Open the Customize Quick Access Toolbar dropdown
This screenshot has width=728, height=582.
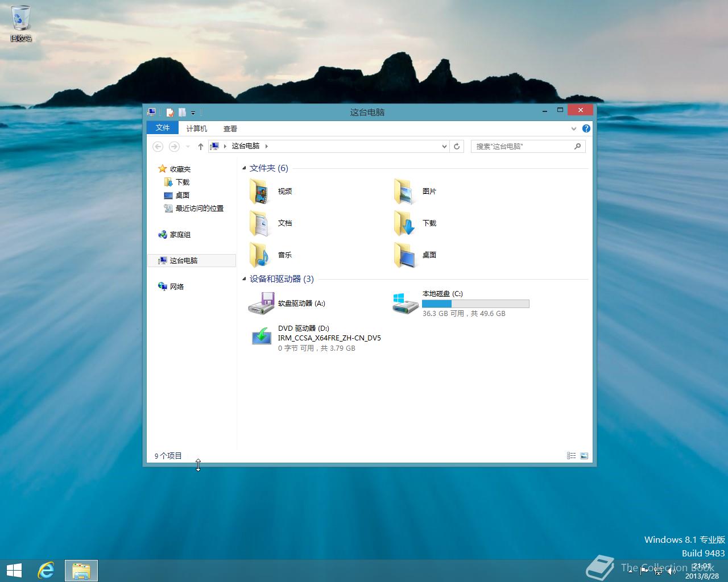[193, 113]
